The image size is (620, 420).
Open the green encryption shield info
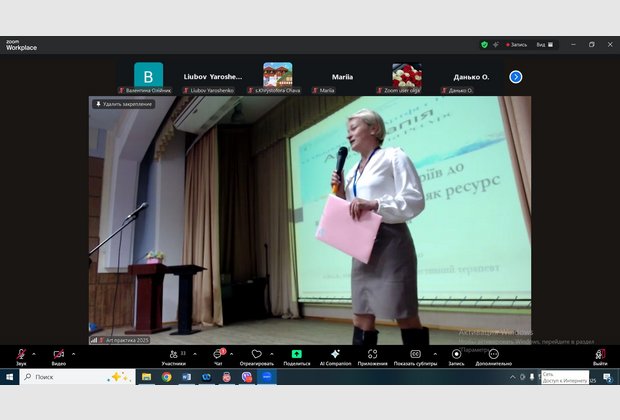[x=484, y=45]
